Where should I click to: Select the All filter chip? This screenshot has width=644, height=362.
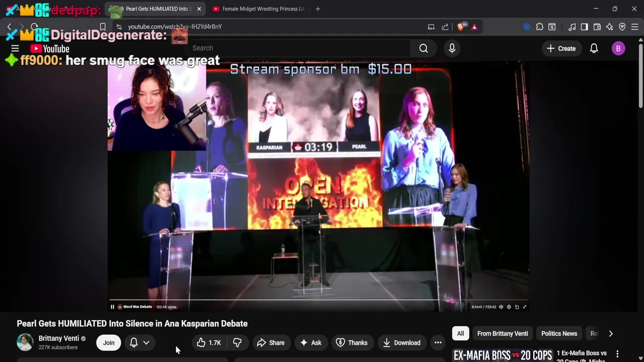(460, 333)
